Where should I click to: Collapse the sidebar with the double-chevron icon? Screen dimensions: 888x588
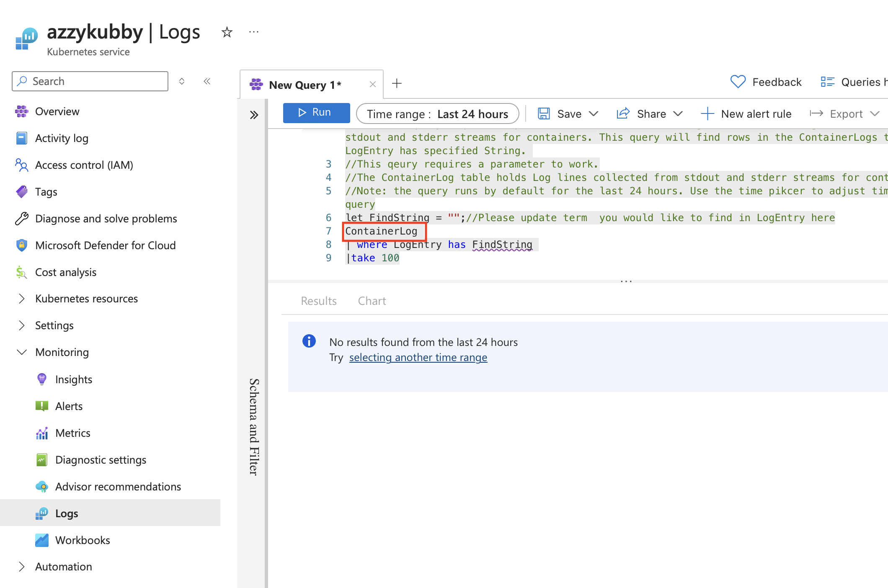click(207, 81)
